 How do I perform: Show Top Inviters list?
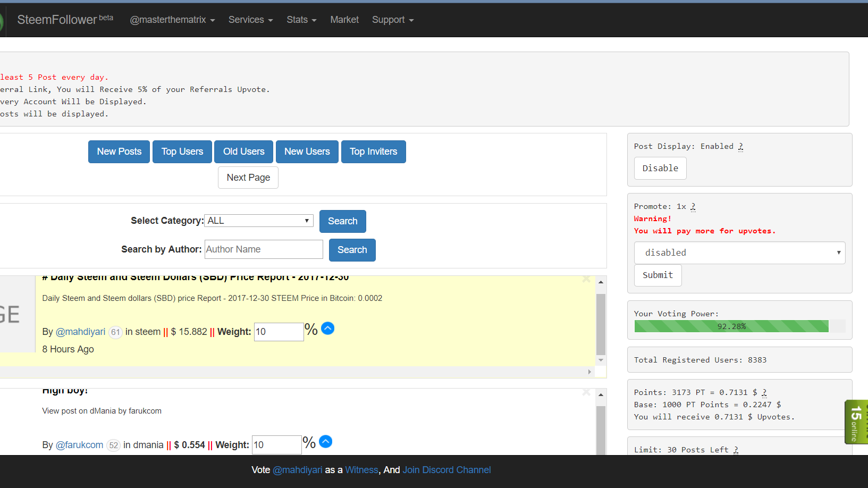(374, 152)
